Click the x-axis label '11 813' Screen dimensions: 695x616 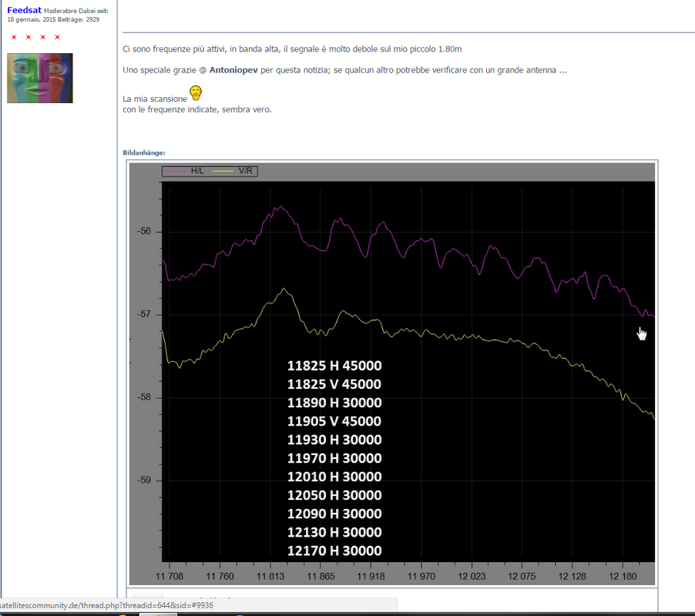click(270, 576)
